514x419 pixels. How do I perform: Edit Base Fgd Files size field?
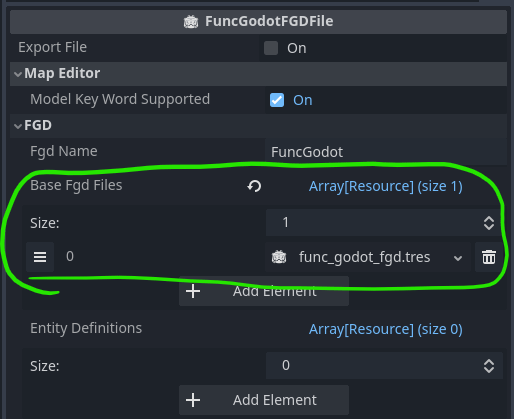tap(373, 222)
